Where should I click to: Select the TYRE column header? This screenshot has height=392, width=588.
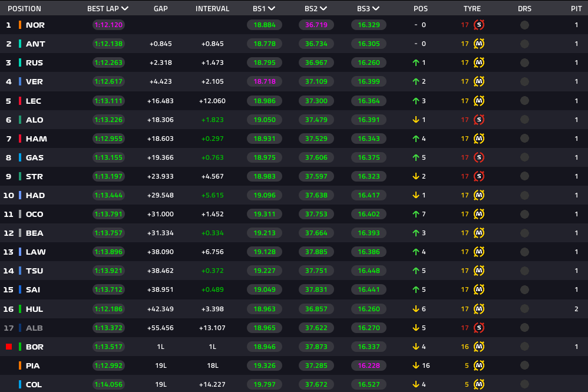(472, 9)
